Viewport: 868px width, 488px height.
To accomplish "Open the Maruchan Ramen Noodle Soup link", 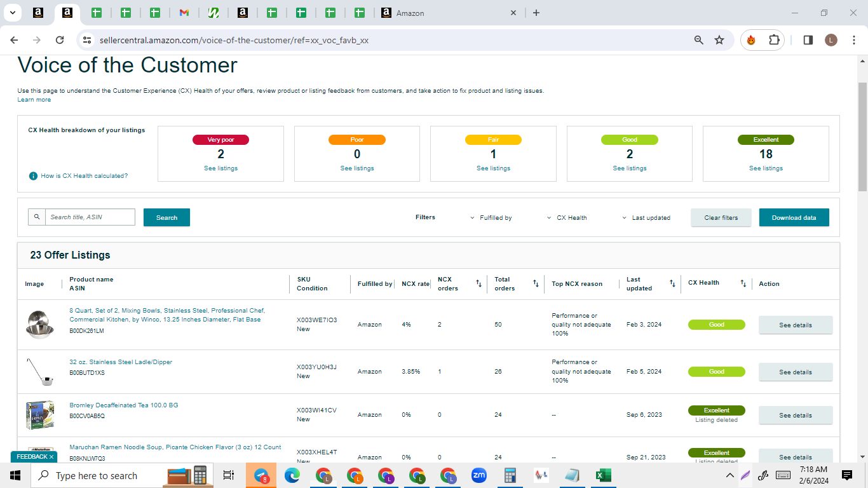I will click(x=175, y=447).
